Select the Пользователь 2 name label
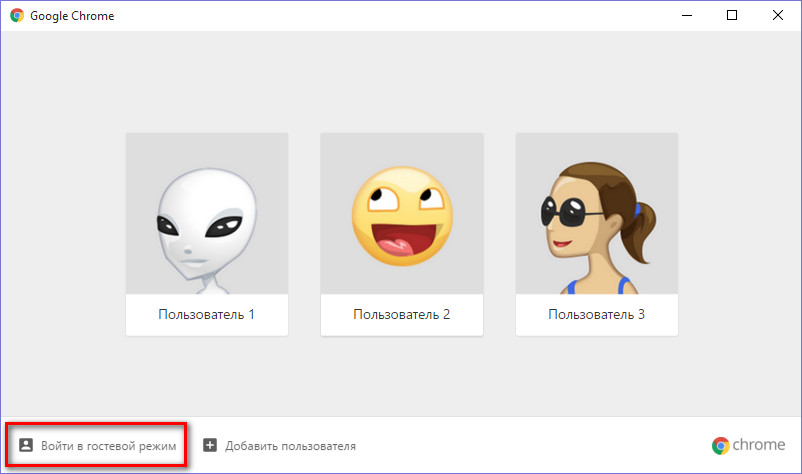 pos(402,314)
